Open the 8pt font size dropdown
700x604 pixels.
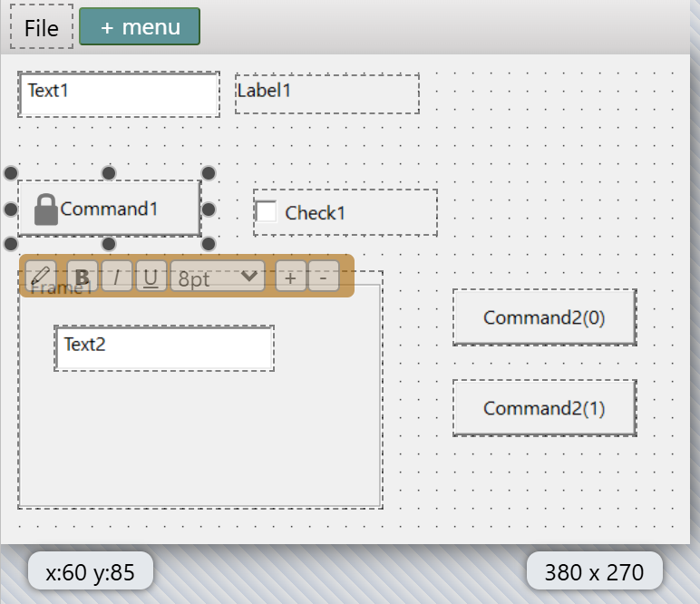218,277
